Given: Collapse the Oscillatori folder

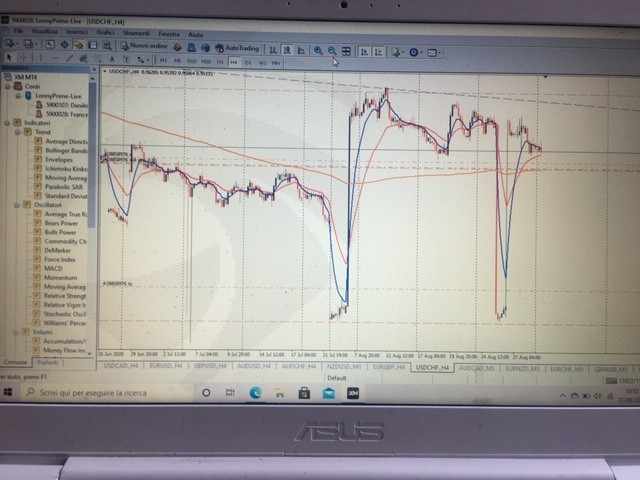Looking at the screenshot, I should 18,204.
